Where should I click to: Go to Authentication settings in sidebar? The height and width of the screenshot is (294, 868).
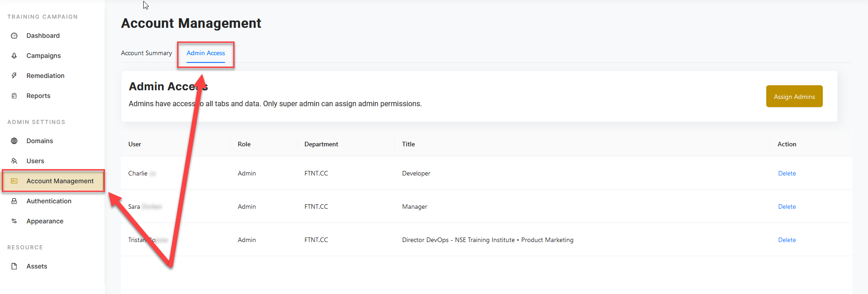pos(49,201)
